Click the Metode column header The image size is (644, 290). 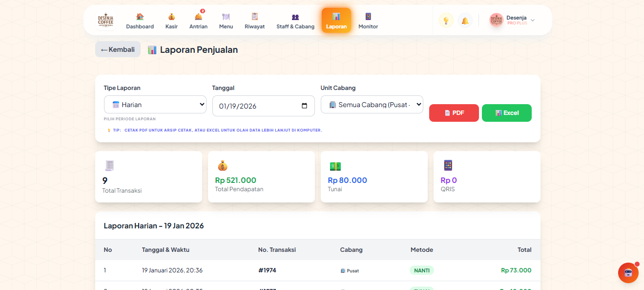coord(422,250)
